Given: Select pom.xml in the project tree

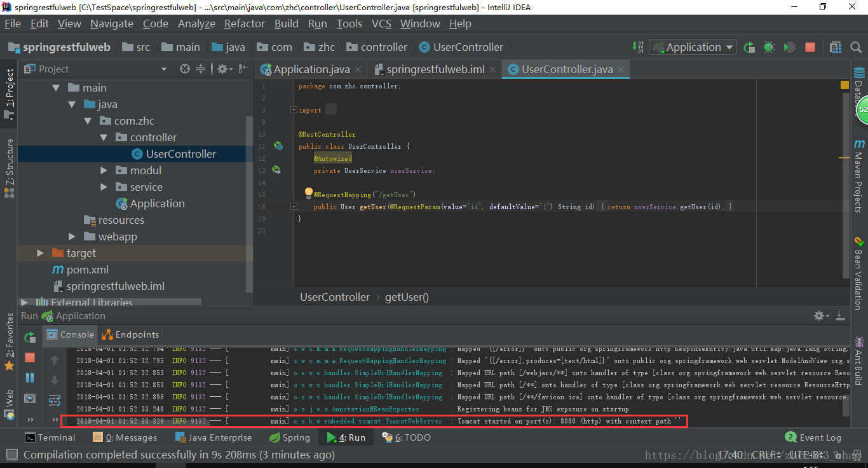Looking at the screenshot, I should point(87,270).
